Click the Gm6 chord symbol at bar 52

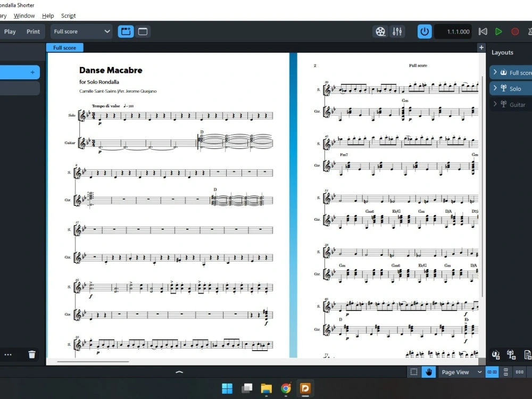[370, 211]
